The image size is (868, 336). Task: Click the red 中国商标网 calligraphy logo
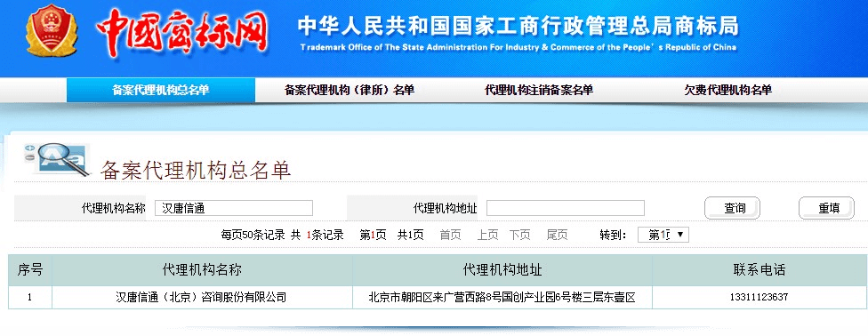click(x=183, y=32)
